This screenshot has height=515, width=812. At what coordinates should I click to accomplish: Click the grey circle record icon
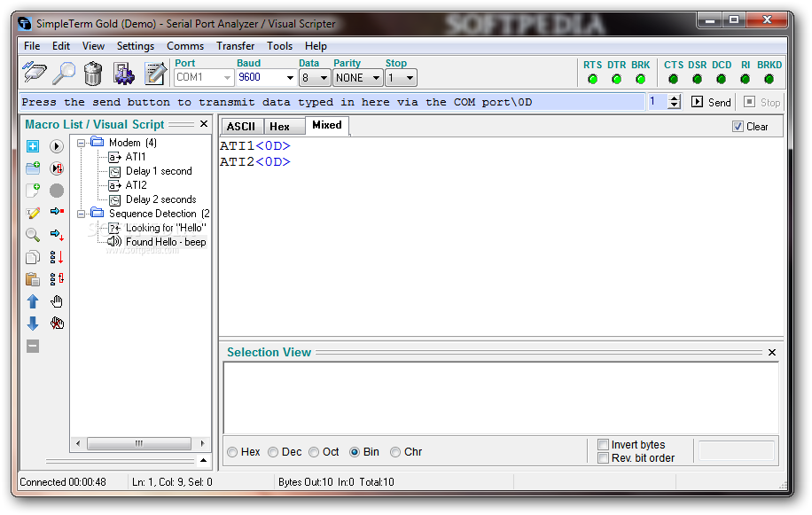click(57, 191)
